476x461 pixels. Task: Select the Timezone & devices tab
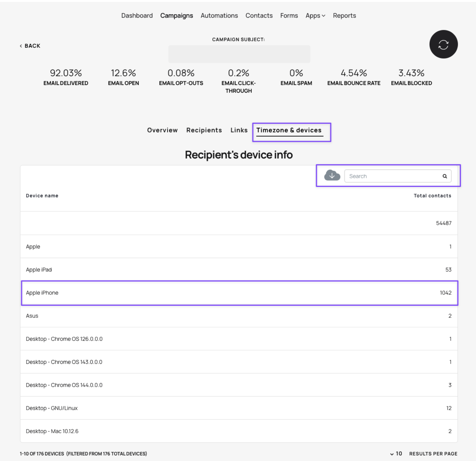289,130
